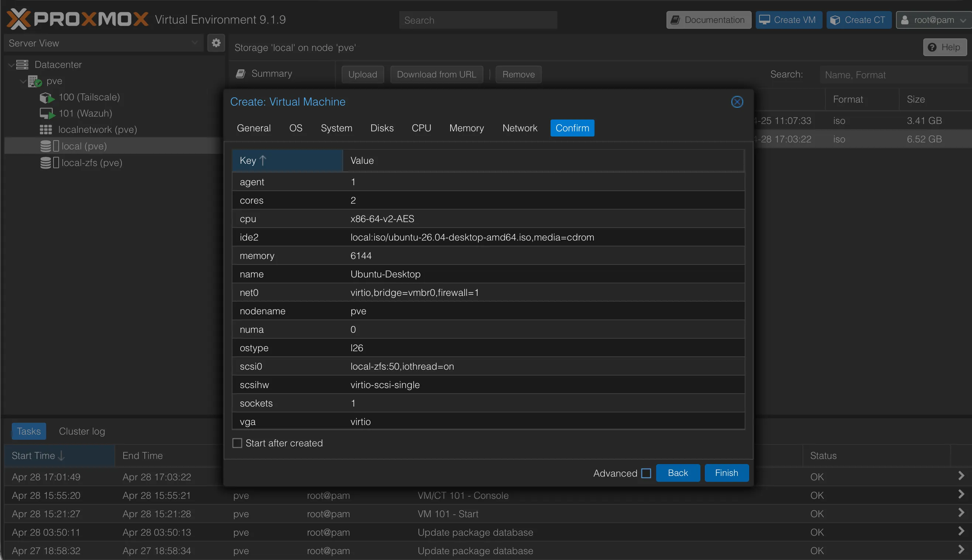Select the ide2 row in summary
Viewport: 972px width, 560px height.
click(488, 237)
